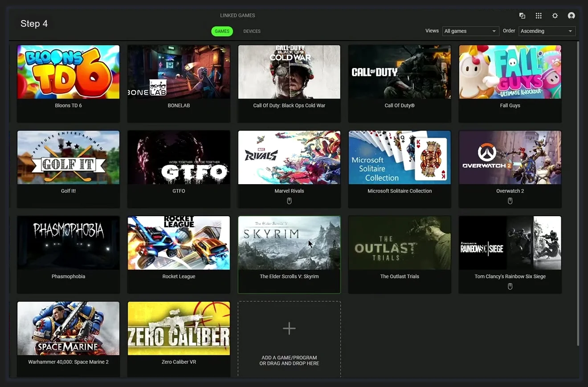Viewport: 588px width, 387px height.
Task: Click the Warhammer 40,000: Space Marine 2 tile
Action: pyautogui.click(x=68, y=329)
